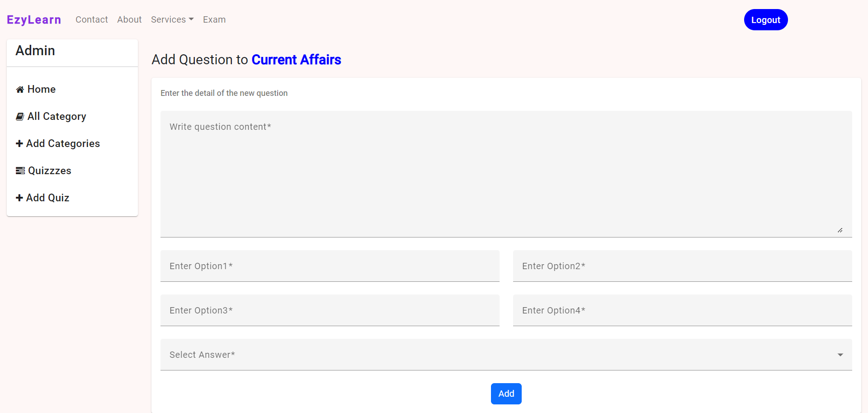Click the Logout button
Viewport: 868px width, 413px height.
765,19
